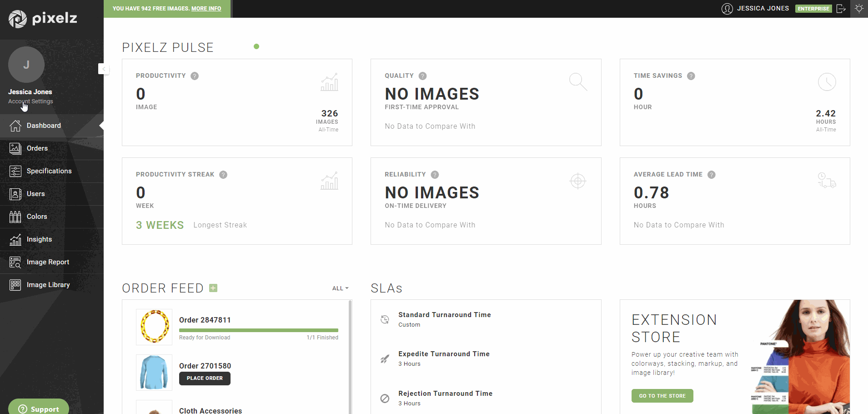Open the blue sweater thumbnail of Order 2701580
The image size is (868, 414).
[154, 373]
